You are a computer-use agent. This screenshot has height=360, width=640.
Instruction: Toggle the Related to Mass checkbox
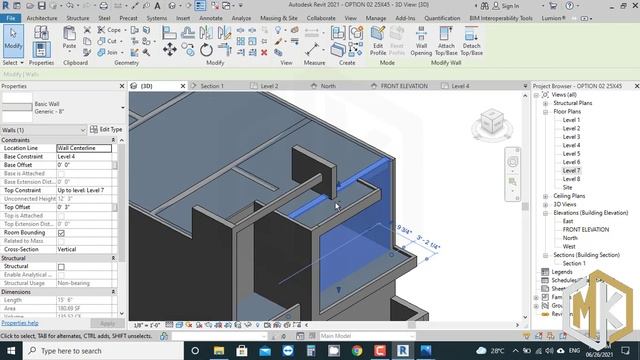[61, 241]
